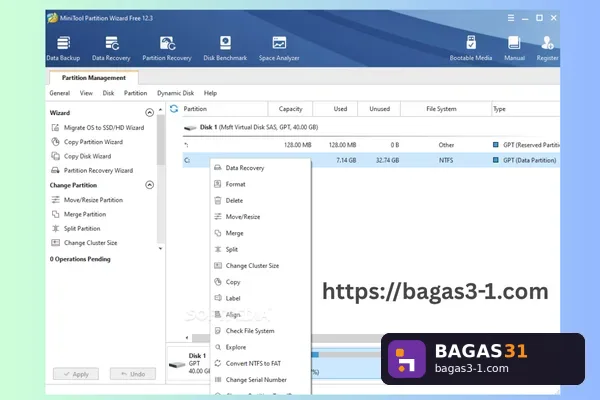600x400 pixels.
Task: Open the Space Analyzer tool
Action: pyautogui.click(x=279, y=49)
